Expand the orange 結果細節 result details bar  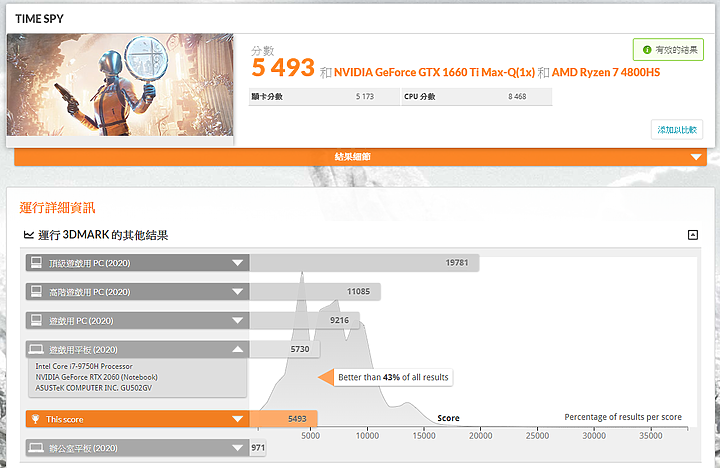[360, 157]
